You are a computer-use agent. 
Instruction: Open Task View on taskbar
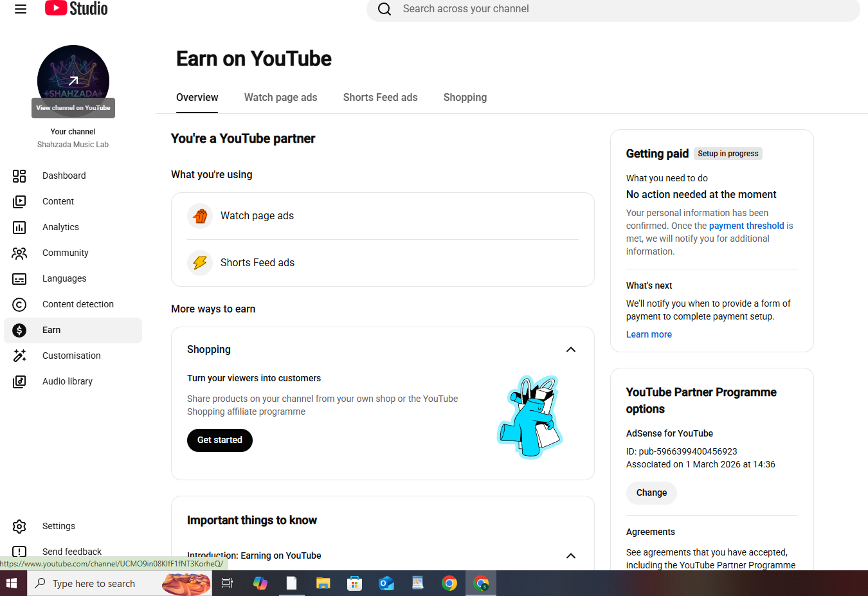[x=228, y=583]
